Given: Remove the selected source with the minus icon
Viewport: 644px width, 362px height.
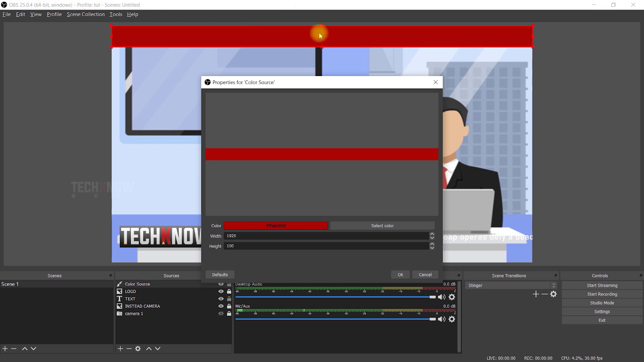Looking at the screenshot, I should pos(129,349).
